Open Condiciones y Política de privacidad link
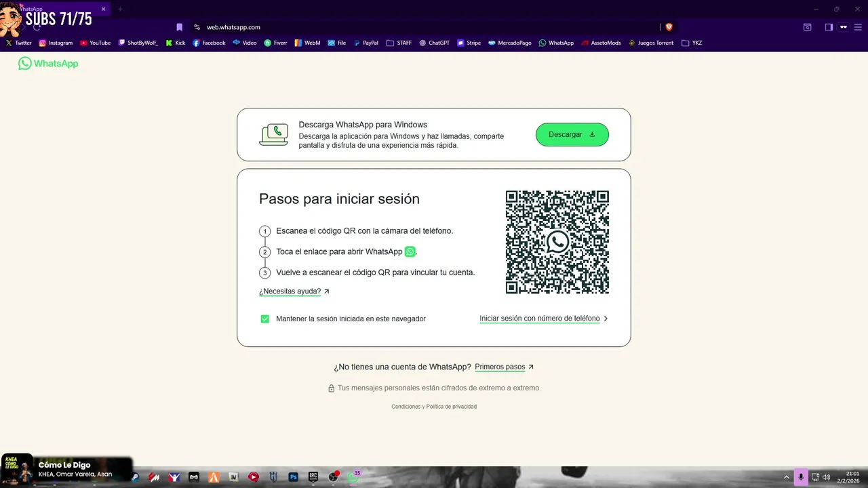The height and width of the screenshot is (488, 868). point(434,407)
